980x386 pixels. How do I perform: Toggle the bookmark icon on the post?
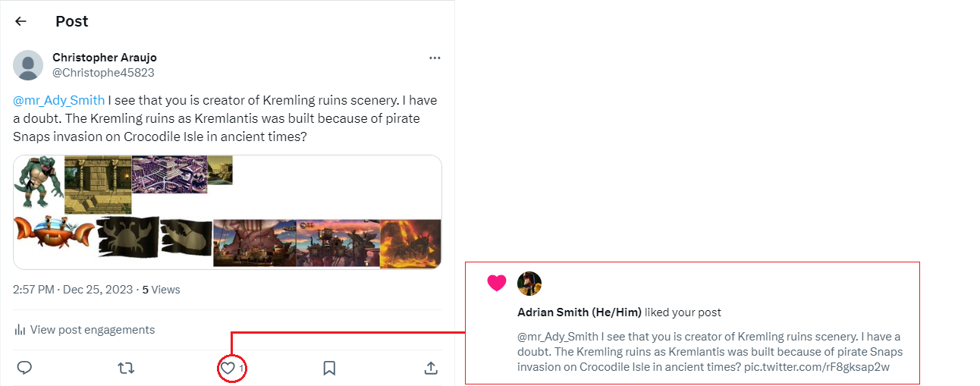point(329,368)
